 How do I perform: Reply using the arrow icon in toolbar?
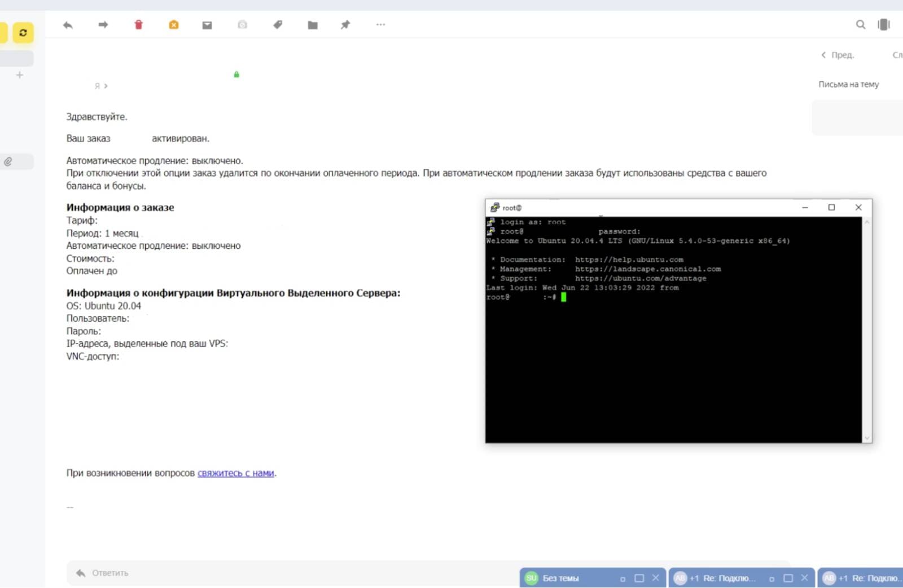[68, 25]
